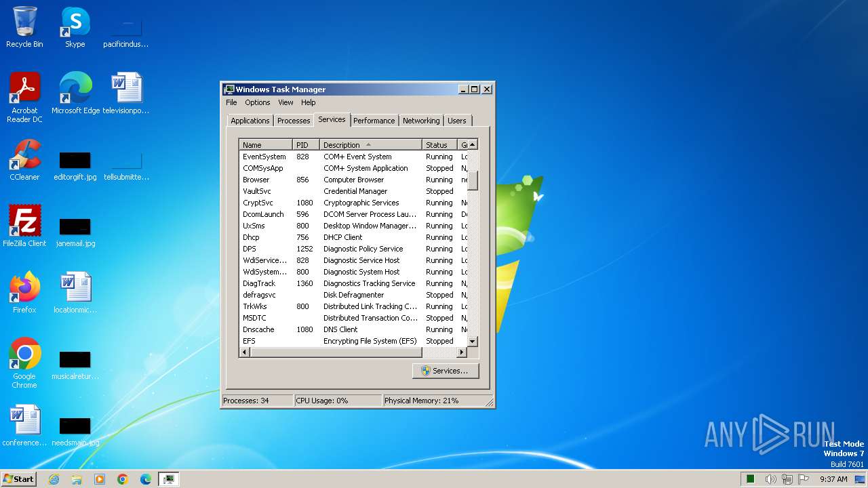The image size is (868, 488).
Task: Click the vertical scrollbar up arrow
Action: [473, 144]
